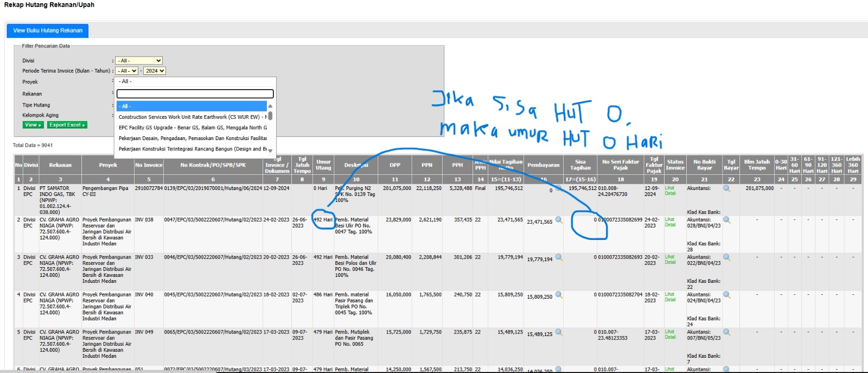The height and width of the screenshot is (373, 868).
Task: Click the Export Excel button
Action: coord(67,125)
